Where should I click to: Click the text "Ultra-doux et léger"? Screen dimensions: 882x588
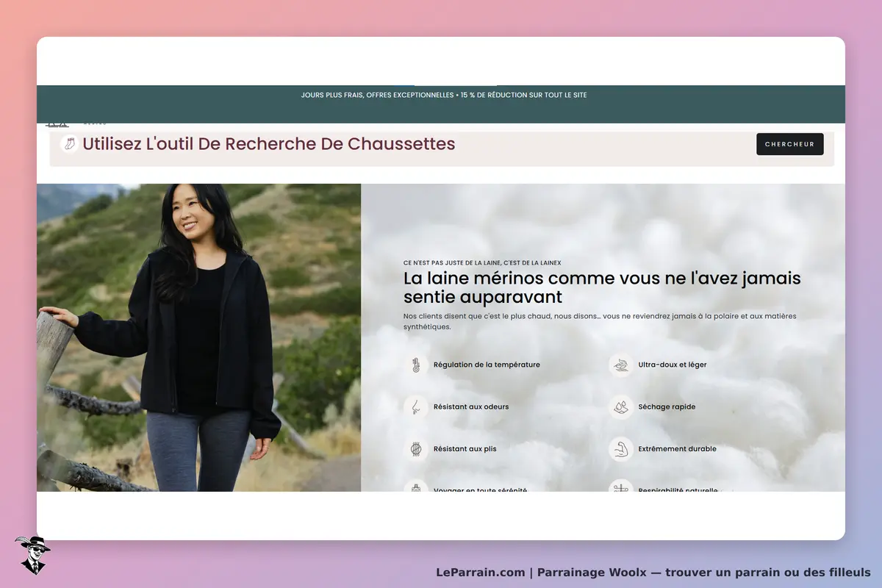673,365
